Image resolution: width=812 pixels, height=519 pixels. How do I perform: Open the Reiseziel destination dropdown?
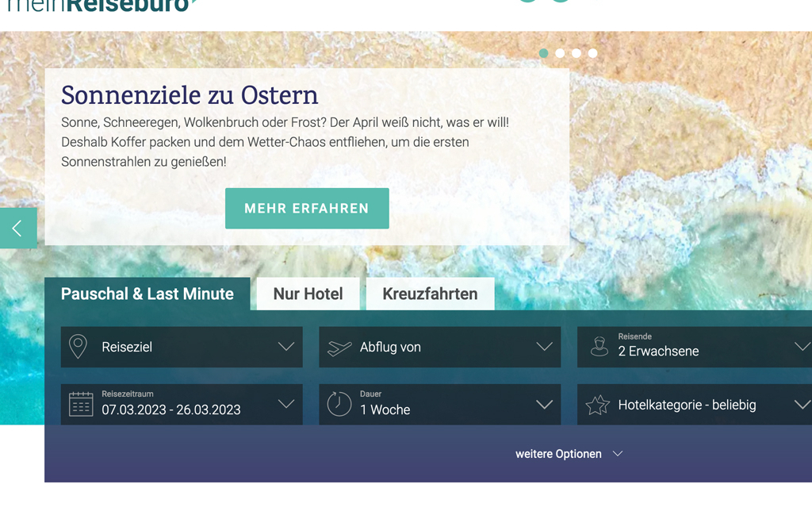(x=182, y=347)
